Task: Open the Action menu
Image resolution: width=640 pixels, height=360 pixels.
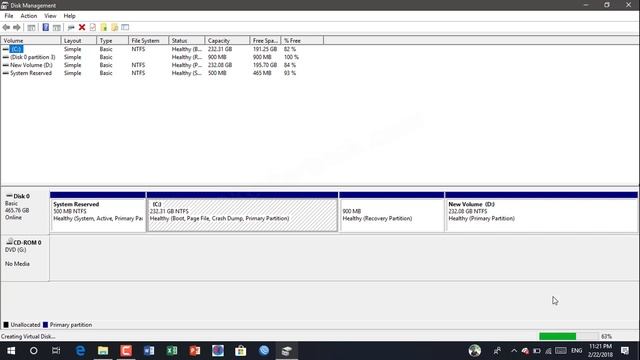Action: [29, 16]
